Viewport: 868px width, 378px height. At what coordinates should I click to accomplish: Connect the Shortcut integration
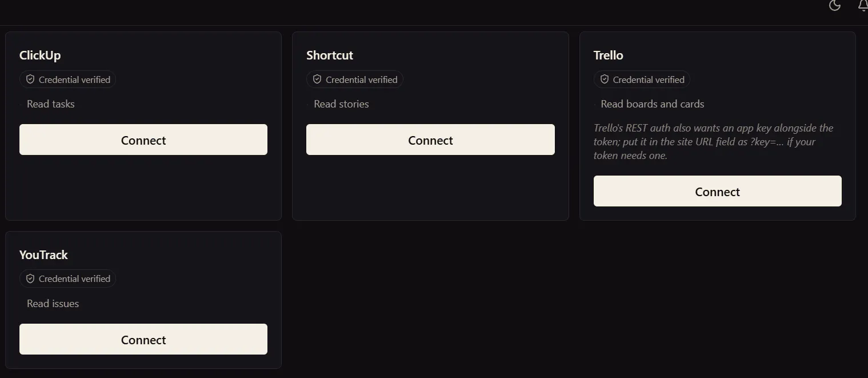coord(430,140)
